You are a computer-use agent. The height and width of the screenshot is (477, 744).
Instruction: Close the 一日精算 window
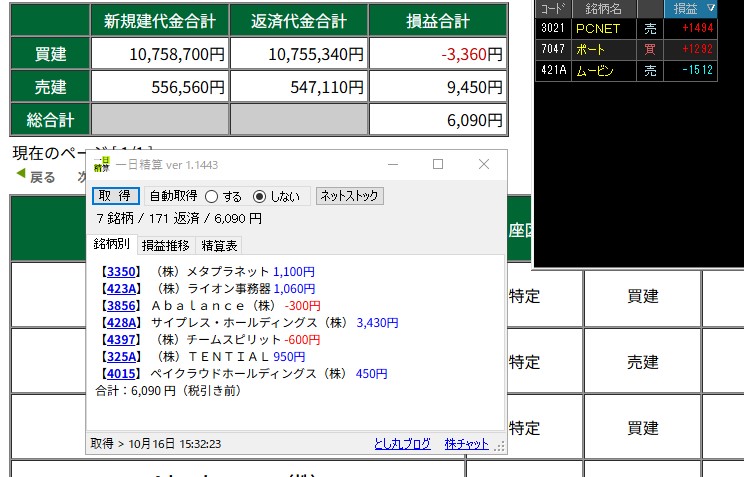click(483, 164)
